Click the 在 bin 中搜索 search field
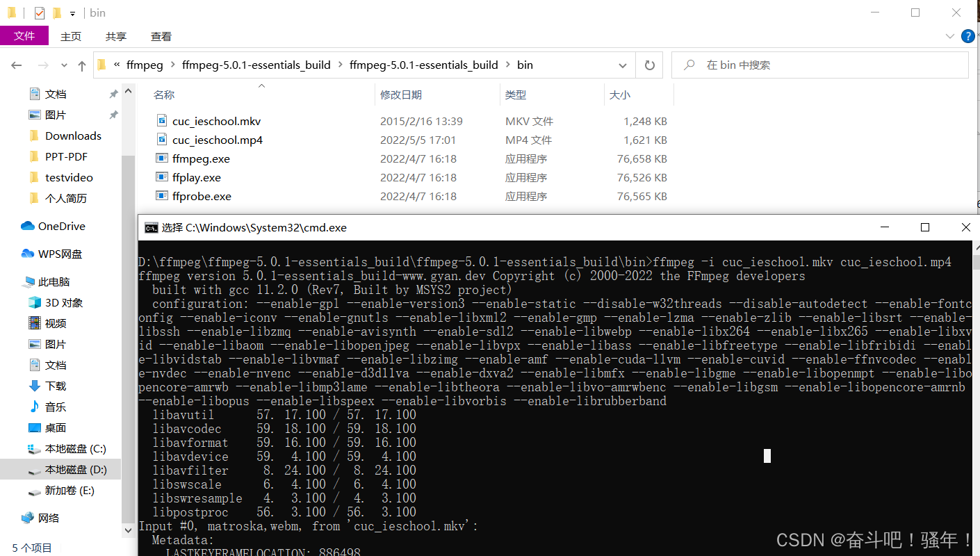 click(820, 65)
